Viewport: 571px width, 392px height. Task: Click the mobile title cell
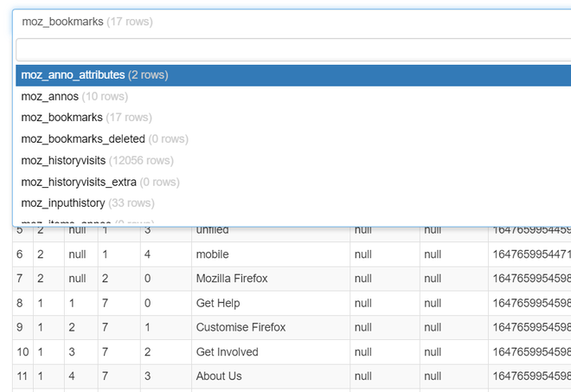coord(271,254)
